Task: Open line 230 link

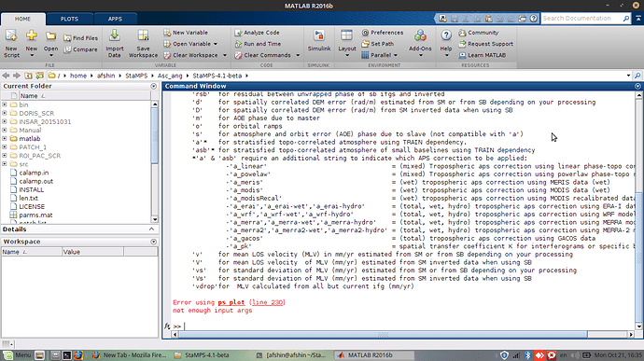Action: coord(267,302)
